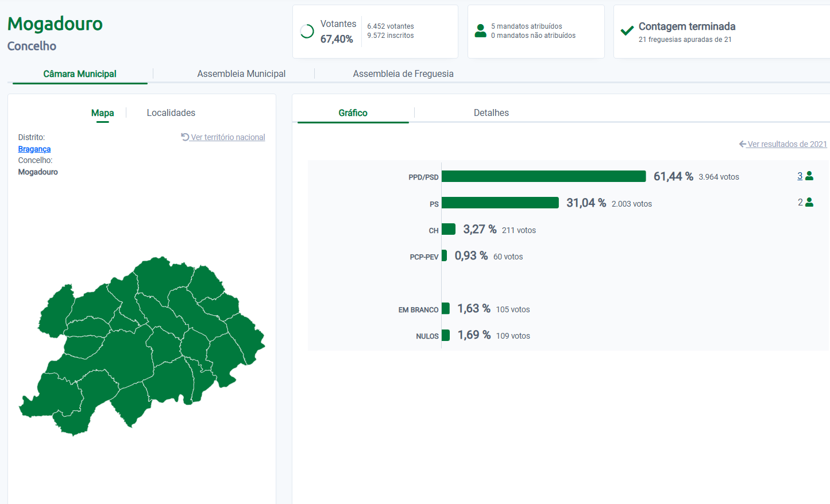Viewport: 830px width, 504px height.
Task: Click the person icon in PPD/PSD row
Action: (x=809, y=176)
